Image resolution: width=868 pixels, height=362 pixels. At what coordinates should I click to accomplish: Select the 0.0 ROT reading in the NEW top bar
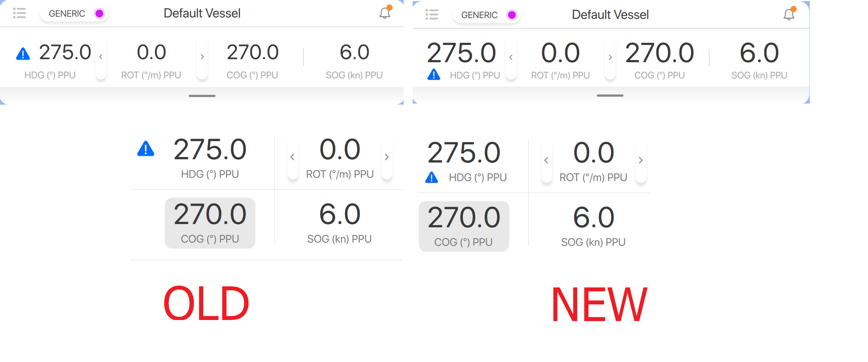561,53
